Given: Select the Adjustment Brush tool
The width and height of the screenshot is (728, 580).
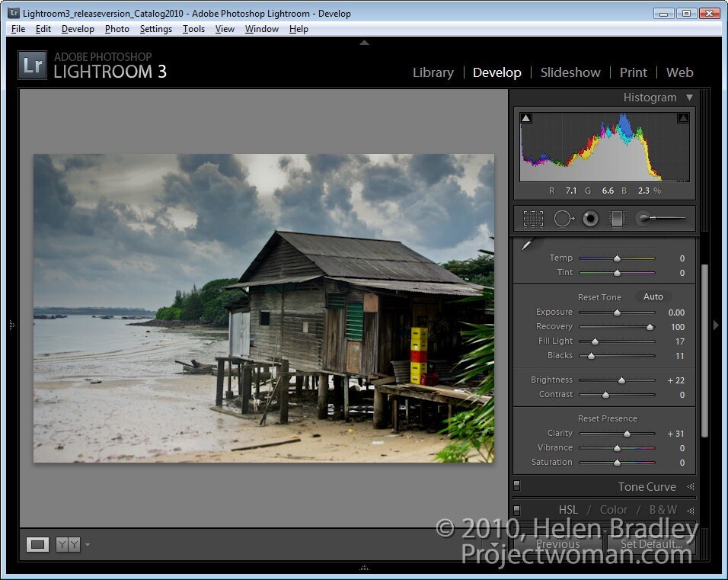Looking at the screenshot, I should point(660,218).
